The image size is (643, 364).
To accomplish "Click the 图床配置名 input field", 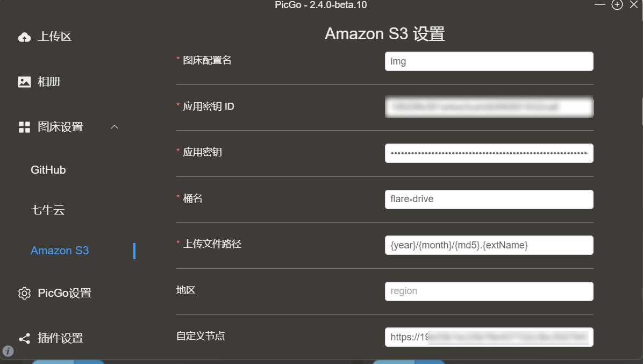I will (489, 61).
